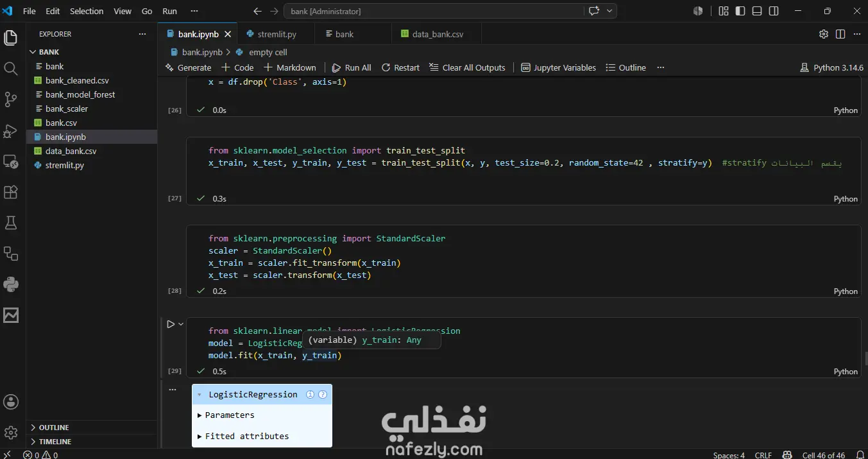Switch to the stremlit.py tab
The height and width of the screenshot is (459, 868).
(277, 34)
